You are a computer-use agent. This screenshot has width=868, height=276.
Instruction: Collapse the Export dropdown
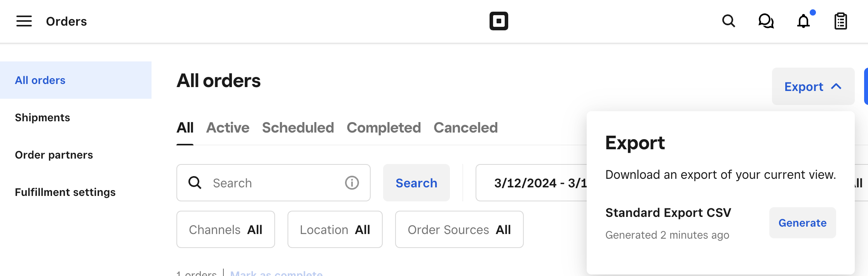(x=813, y=86)
